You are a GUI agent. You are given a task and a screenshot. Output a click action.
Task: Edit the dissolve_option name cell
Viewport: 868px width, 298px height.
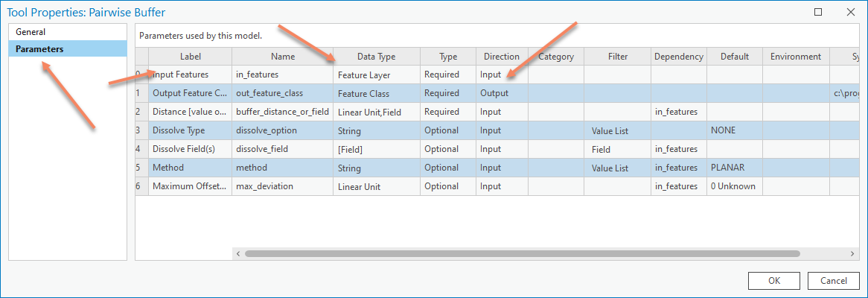[282, 130]
